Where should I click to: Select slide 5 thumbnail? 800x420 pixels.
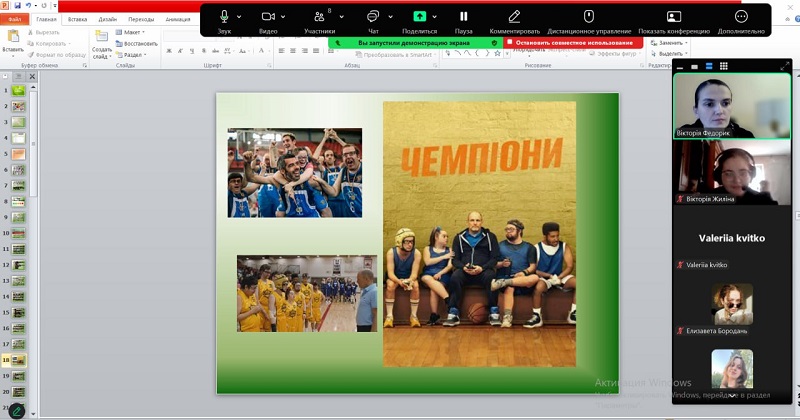18,154
